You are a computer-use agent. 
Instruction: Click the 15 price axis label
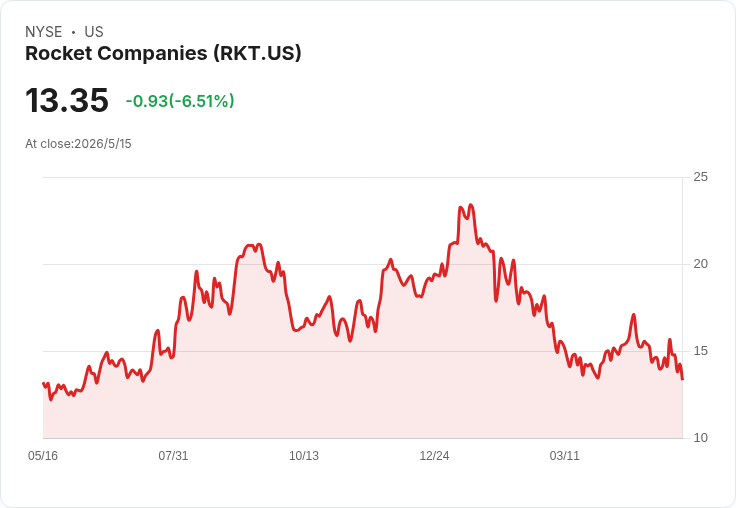pos(700,351)
